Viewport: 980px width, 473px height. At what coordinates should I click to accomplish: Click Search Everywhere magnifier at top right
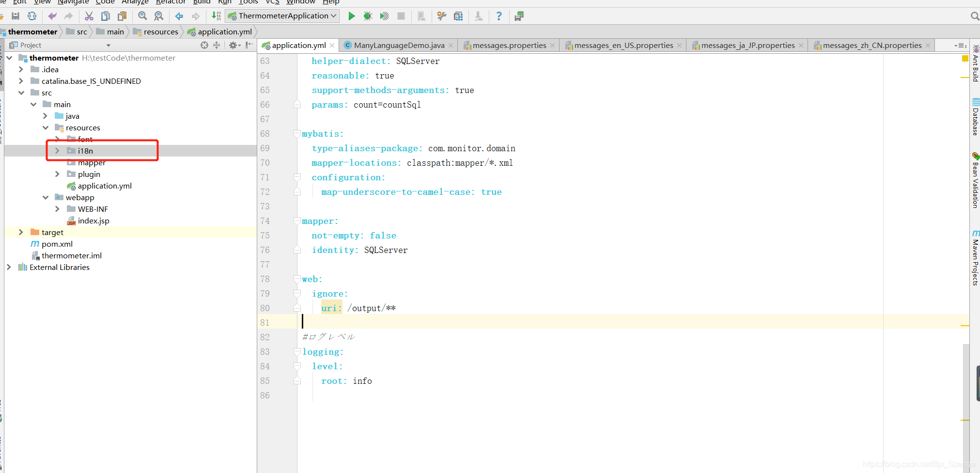[x=975, y=16]
